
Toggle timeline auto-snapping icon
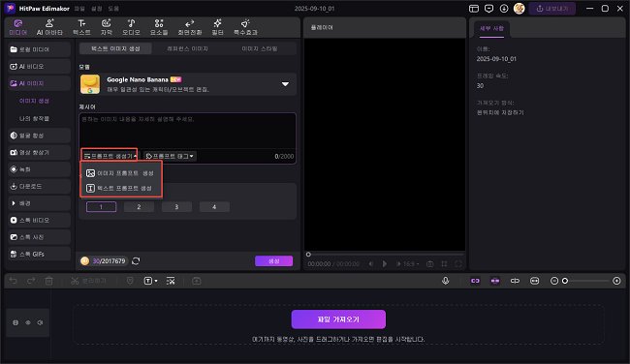tap(495, 281)
